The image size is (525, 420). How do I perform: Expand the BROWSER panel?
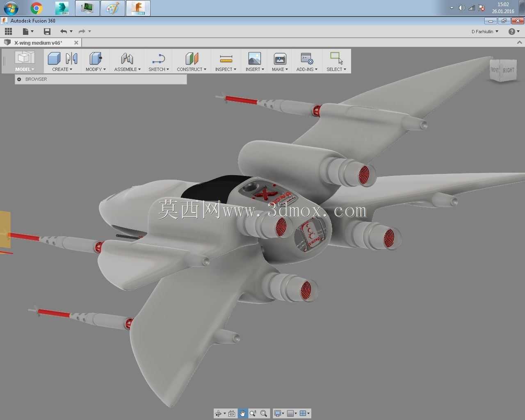[19, 79]
